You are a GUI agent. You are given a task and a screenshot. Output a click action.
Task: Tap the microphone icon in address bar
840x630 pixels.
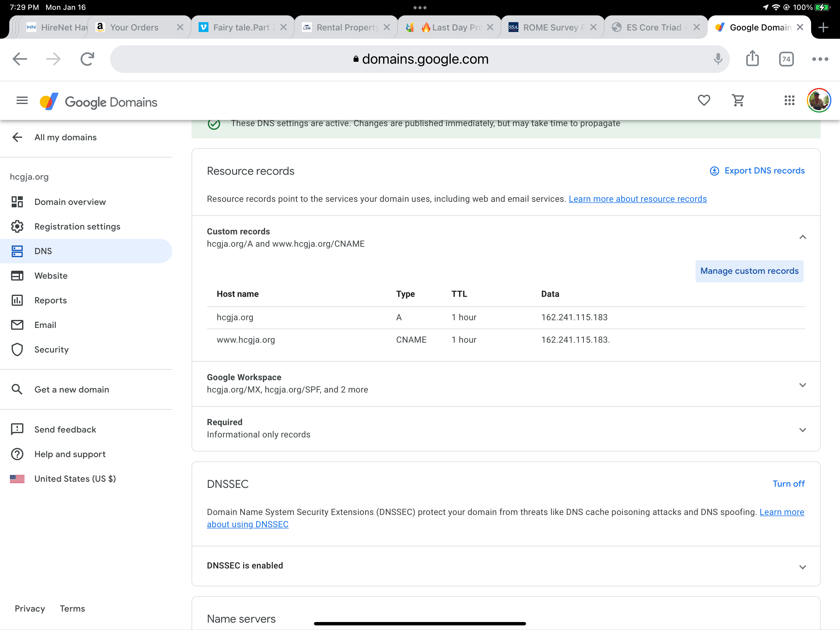(718, 59)
